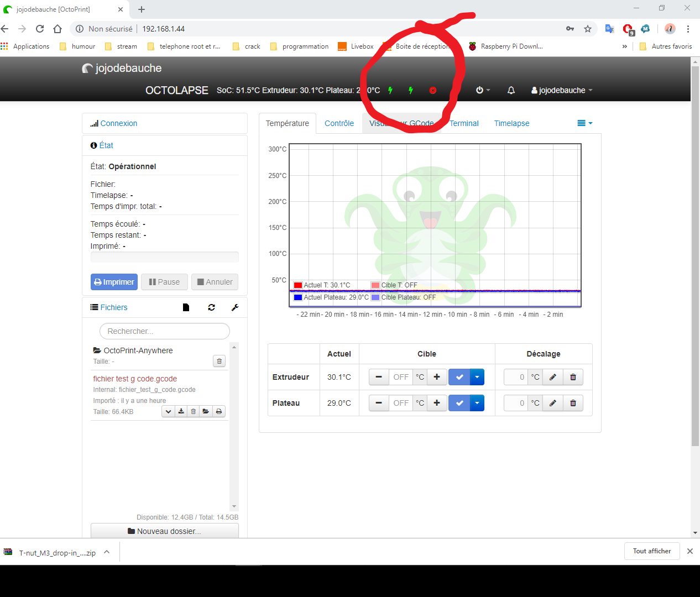Click the Rechercher search field

[165, 331]
